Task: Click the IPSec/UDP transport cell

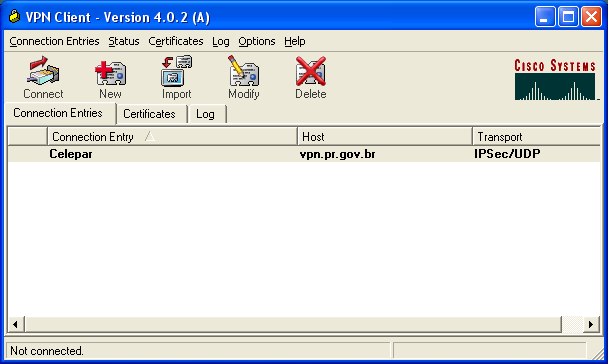Action: coord(507,154)
